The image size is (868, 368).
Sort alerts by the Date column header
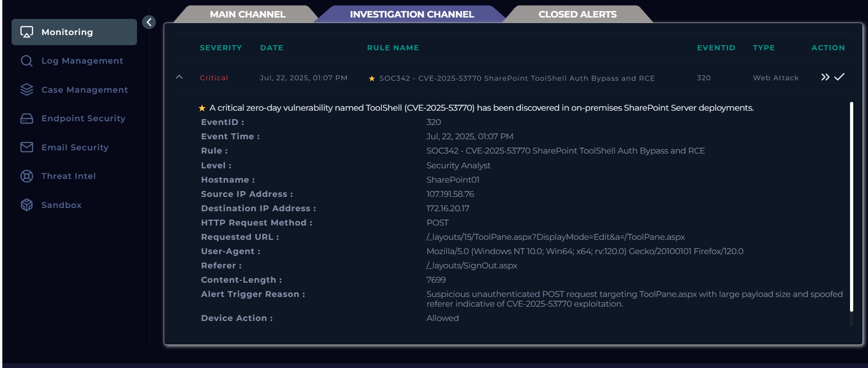click(272, 47)
